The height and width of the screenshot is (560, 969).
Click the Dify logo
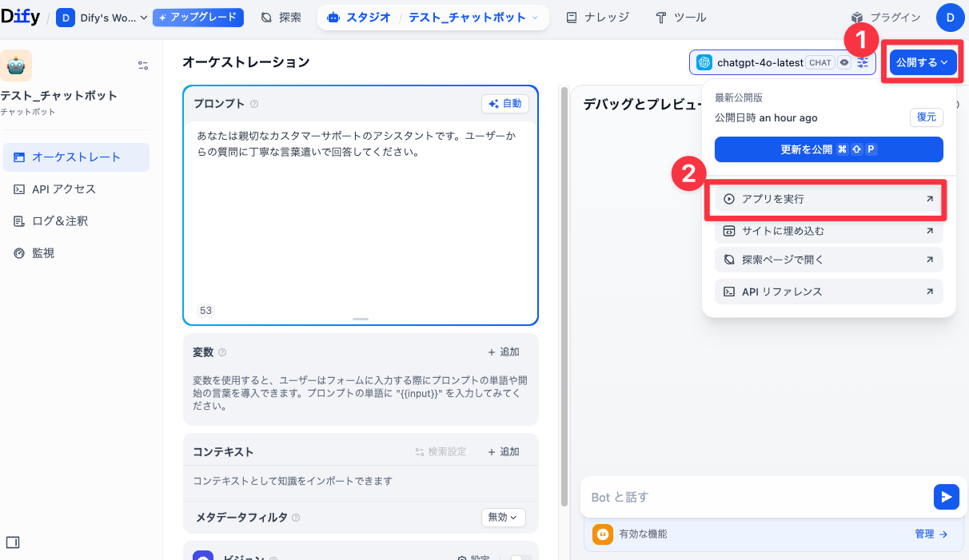pyautogui.click(x=21, y=17)
